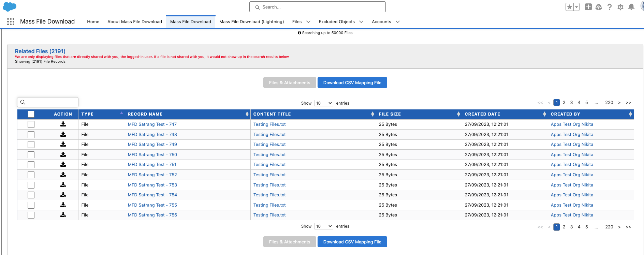The width and height of the screenshot is (644, 255).
Task: Open the Help question mark icon
Action: pos(610,7)
